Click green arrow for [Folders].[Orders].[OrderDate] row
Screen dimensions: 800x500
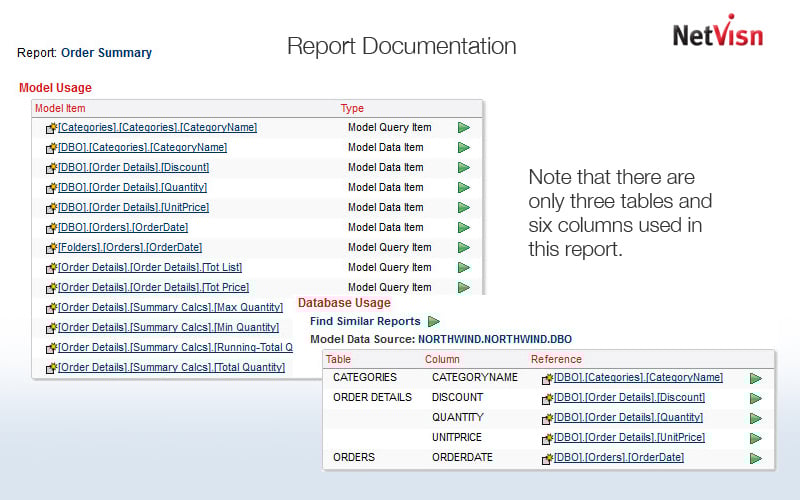click(x=464, y=248)
